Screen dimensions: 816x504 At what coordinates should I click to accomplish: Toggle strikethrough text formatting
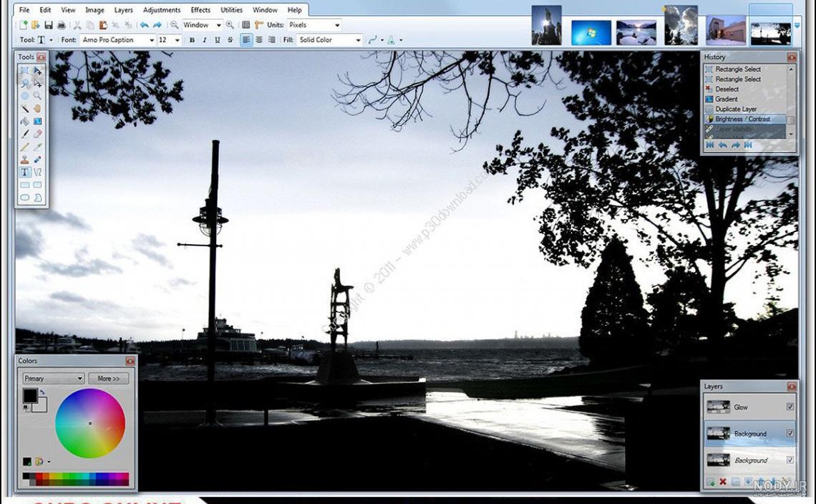[x=230, y=40]
